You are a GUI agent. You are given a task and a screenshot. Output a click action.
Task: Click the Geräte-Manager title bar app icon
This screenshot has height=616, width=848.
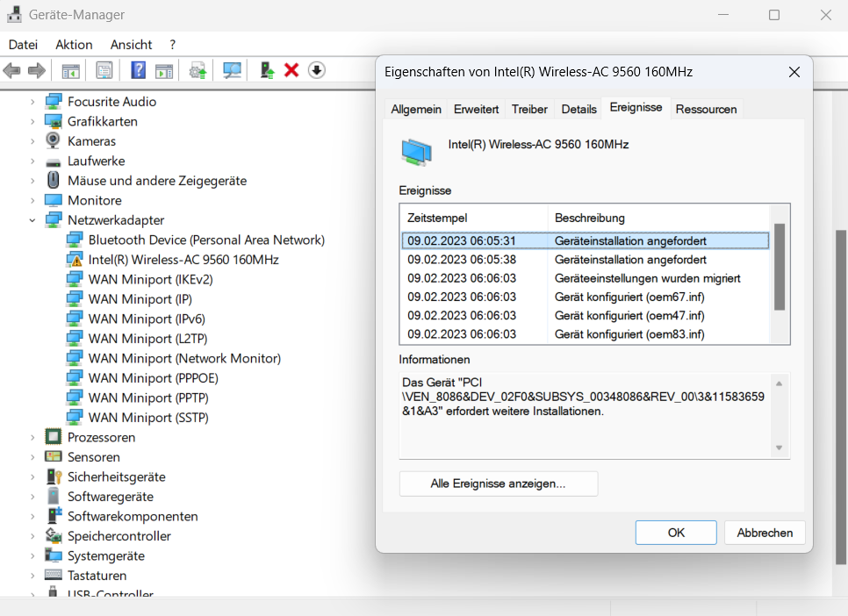(x=15, y=15)
